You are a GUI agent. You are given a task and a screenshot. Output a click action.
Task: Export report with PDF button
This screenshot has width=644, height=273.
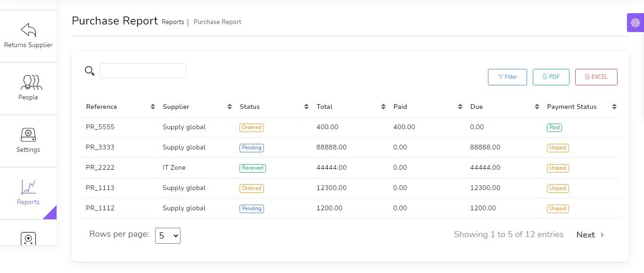coord(551,77)
